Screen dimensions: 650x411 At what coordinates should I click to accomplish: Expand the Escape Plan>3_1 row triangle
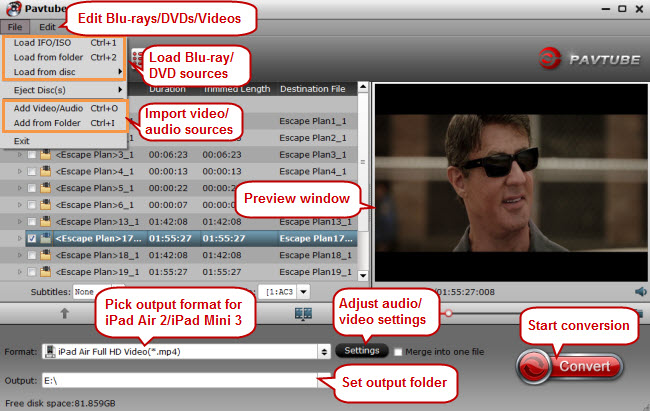point(19,155)
